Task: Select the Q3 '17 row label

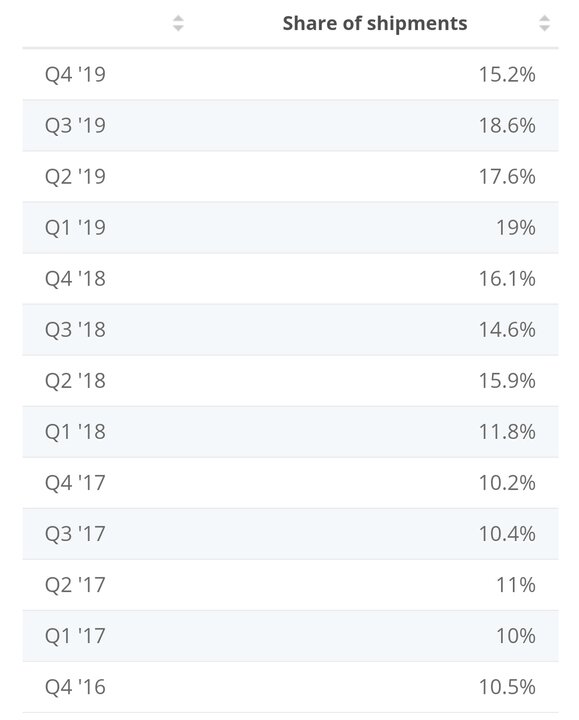Action: coord(75,534)
